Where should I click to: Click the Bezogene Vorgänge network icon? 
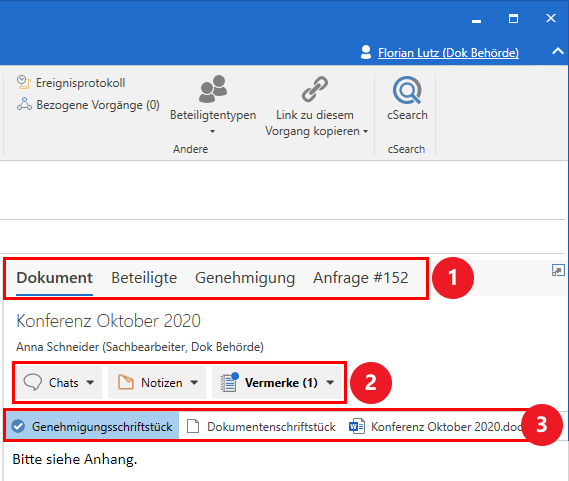click(24, 104)
